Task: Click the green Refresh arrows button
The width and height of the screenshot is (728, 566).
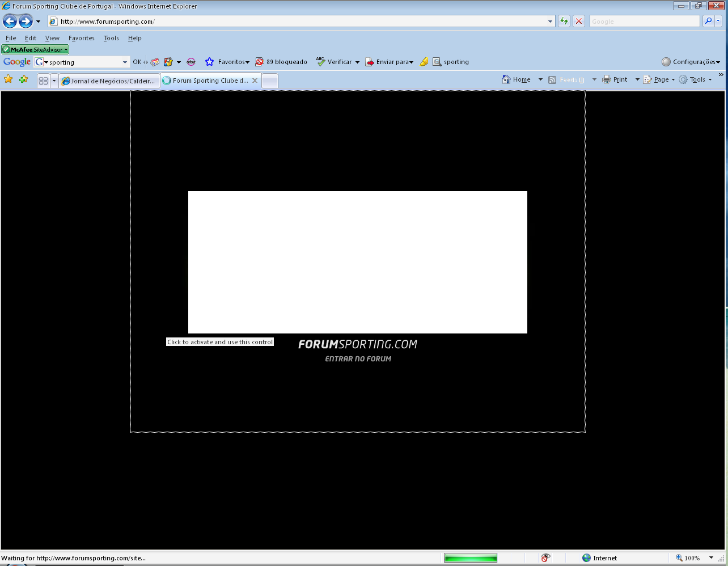Action: point(564,22)
